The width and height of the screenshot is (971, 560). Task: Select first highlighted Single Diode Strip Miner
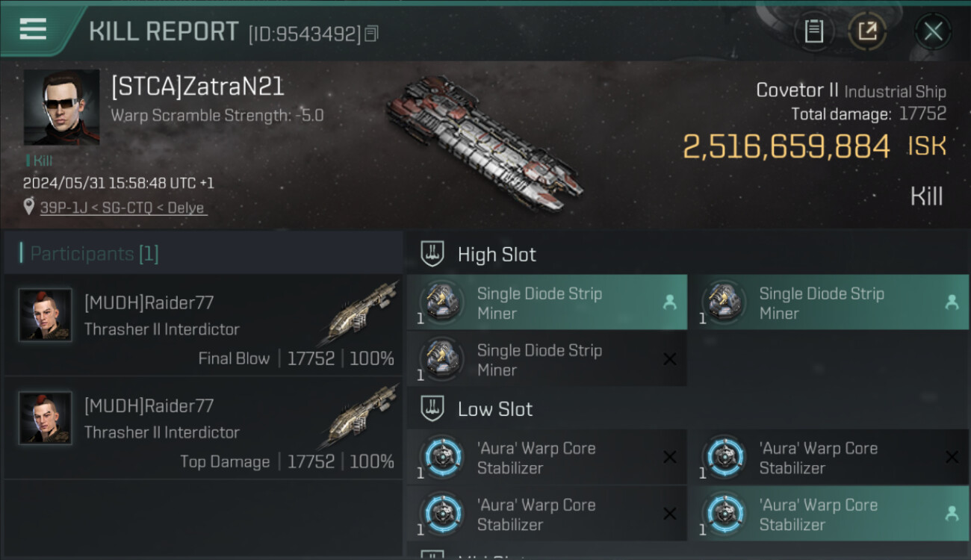tap(546, 303)
